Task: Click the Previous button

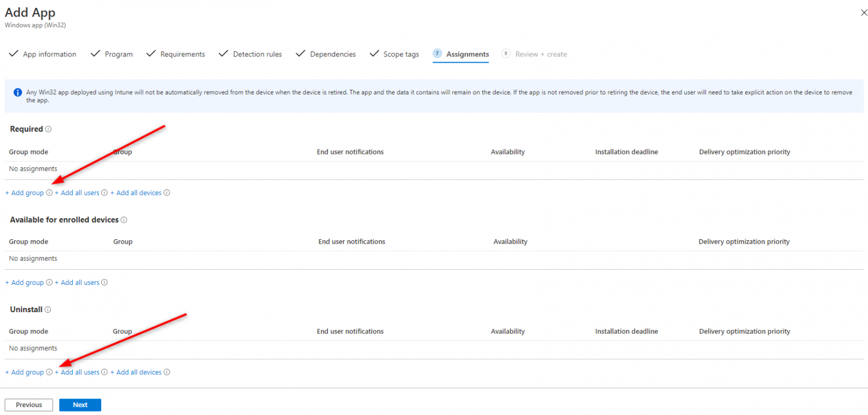Action: click(28, 405)
